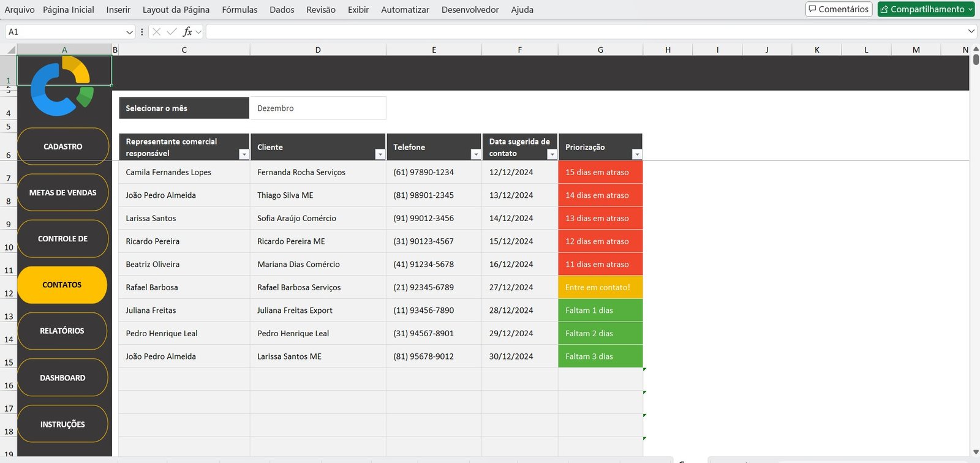The width and height of the screenshot is (980, 463).
Task: Open the Fórmulas ribbon tab
Action: (239, 10)
